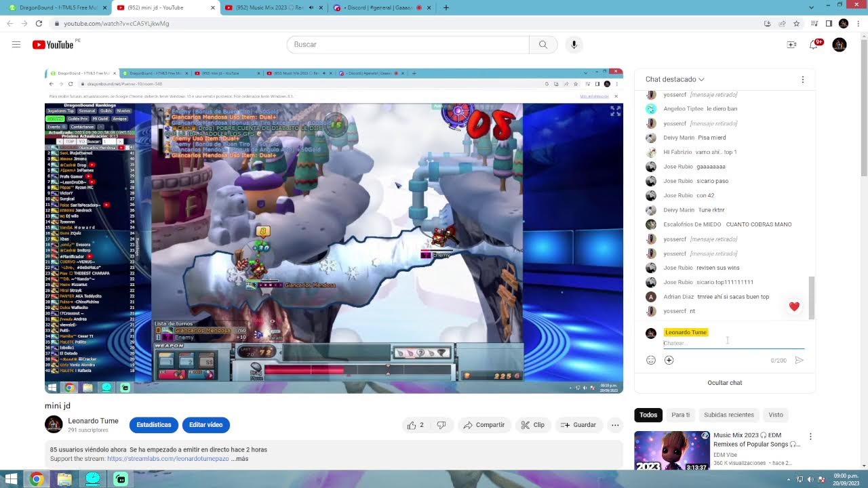Click the Editar vídeo button
The height and width of the screenshot is (488, 868).
click(x=206, y=425)
